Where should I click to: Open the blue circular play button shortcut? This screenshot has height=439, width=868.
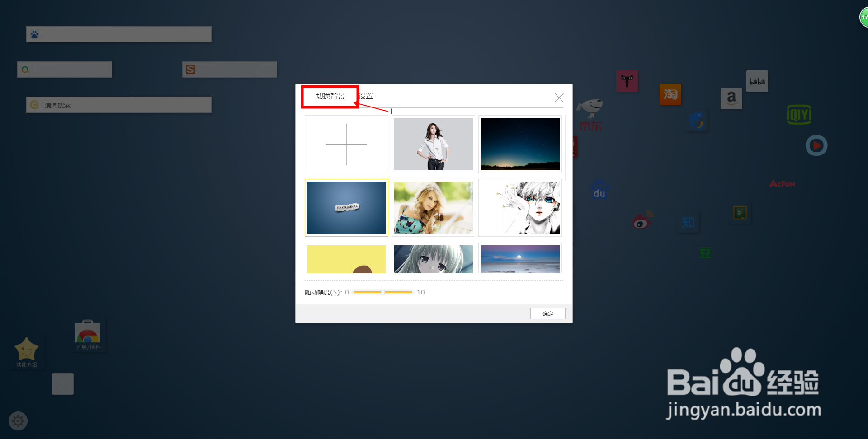pos(816,145)
